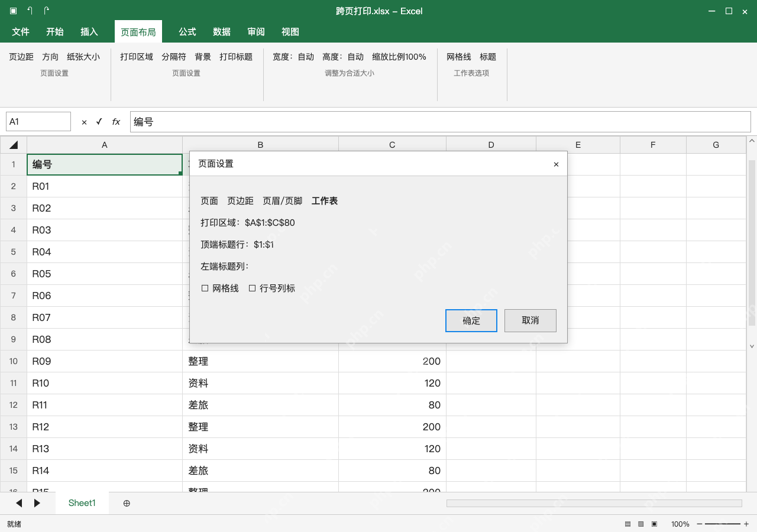Switch to the 页眉/页脚 tab in the dialog
Screen dimensions: 757x532
pos(283,201)
